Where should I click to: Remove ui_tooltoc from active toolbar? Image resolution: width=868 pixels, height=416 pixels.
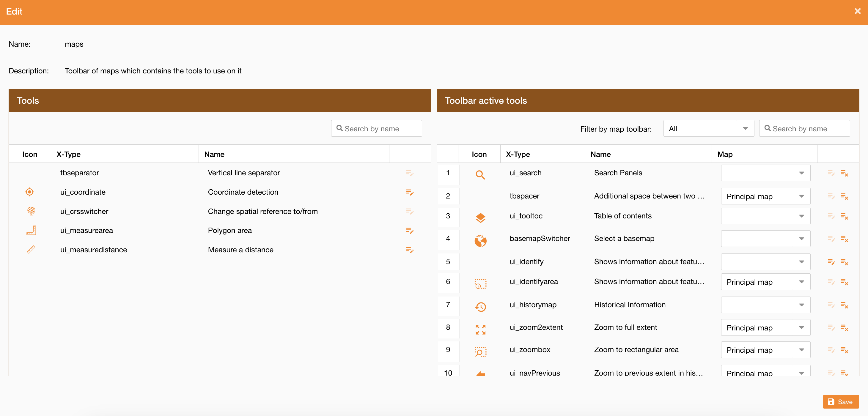[845, 216]
